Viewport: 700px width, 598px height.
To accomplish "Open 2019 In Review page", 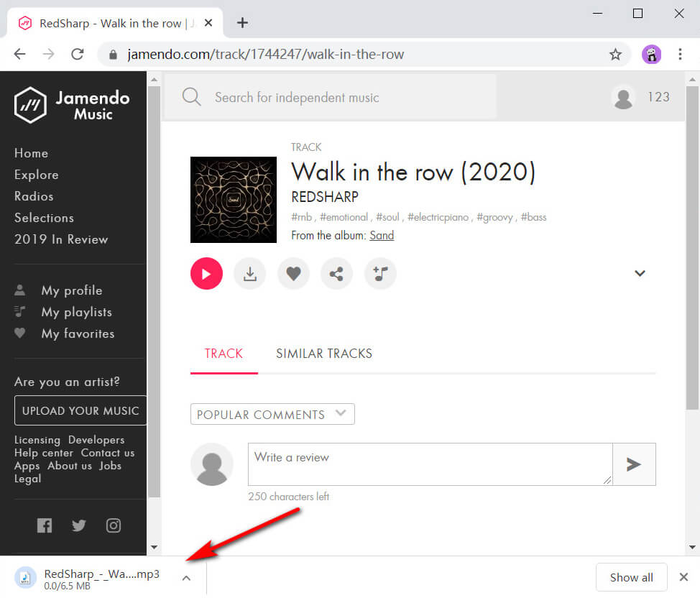I will click(61, 239).
